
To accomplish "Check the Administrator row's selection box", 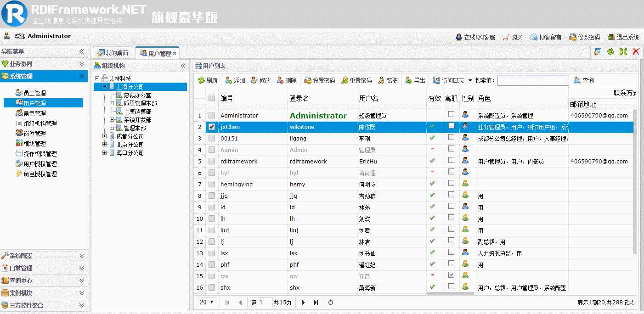I will 212,115.
